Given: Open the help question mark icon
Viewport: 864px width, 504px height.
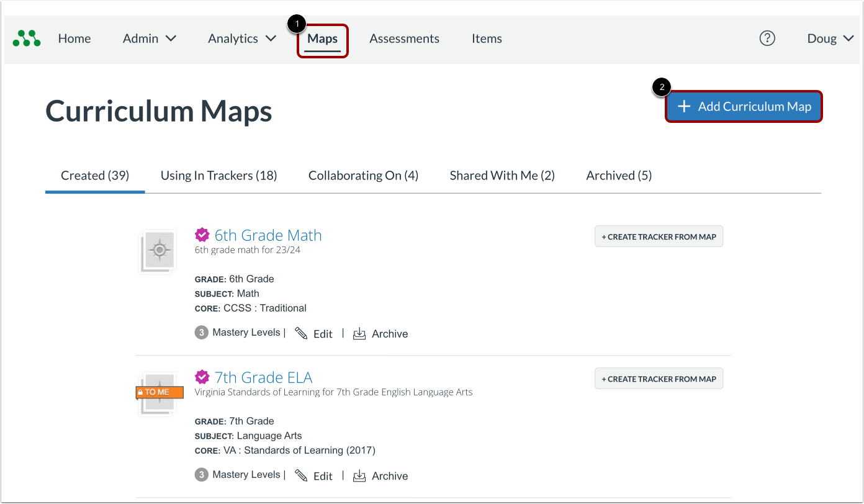Looking at the screenshot, I should pos(767,38).
